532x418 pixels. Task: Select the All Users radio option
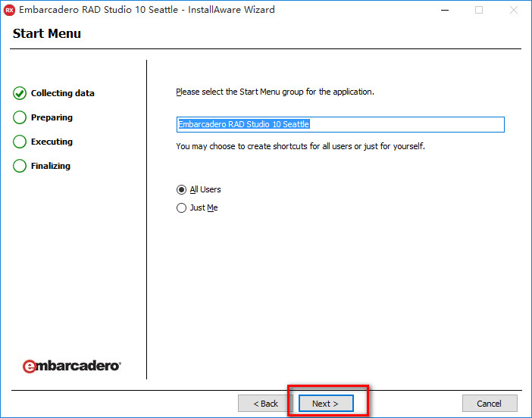(x=199, y=189)
